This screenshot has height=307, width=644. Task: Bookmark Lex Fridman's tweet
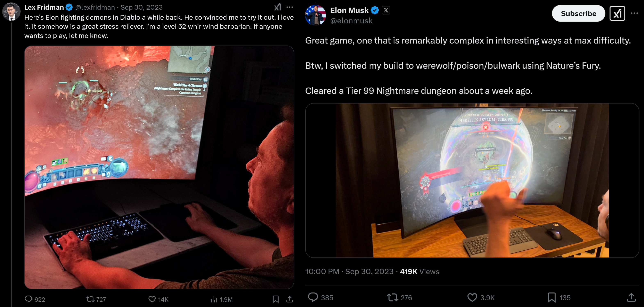(x=276, y=299)
